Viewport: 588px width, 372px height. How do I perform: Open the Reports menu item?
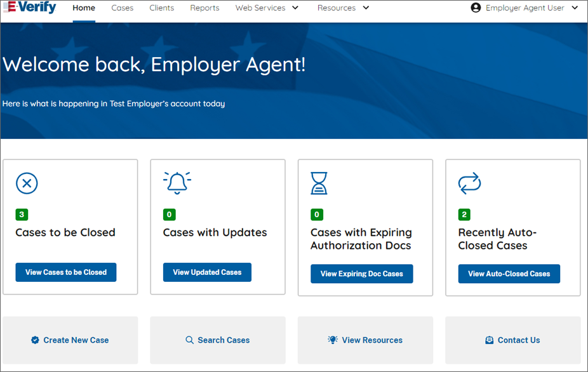[204, 8]
